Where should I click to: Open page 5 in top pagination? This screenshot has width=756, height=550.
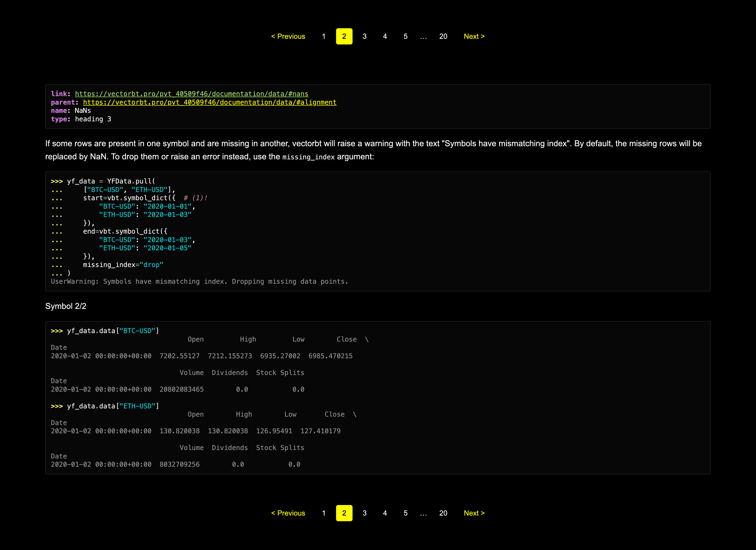pos(405,36)
